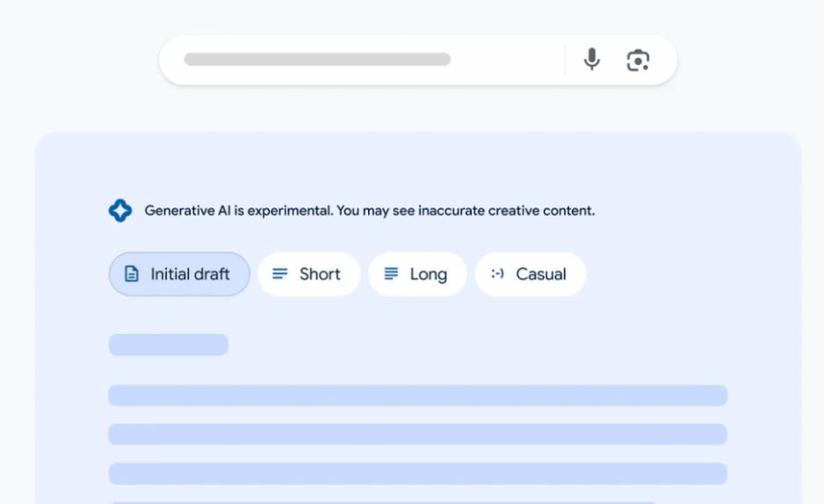Viewport: 824px width, 504px height.
Task: Open Google Lens camera search icon
Action: click(x=638, y=60)
